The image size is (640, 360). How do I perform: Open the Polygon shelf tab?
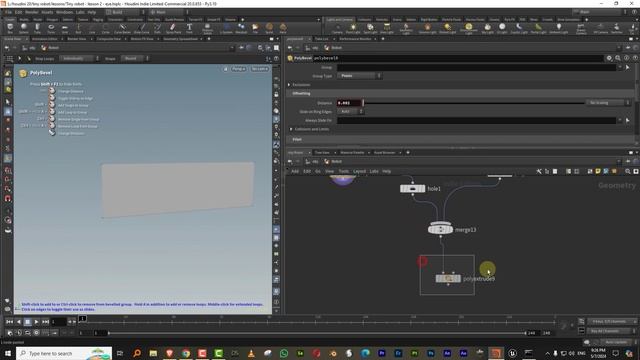pyautogui.click(x=52, y=19)
